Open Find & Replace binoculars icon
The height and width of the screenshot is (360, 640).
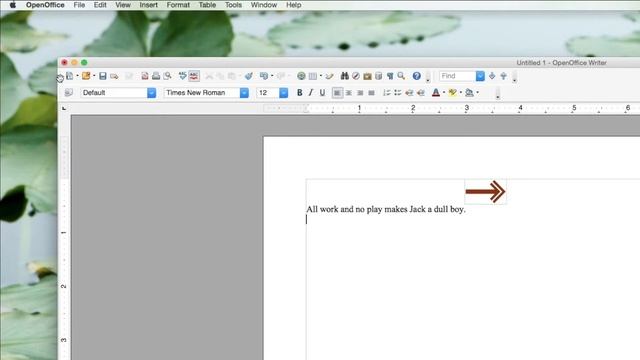(345, 76)
